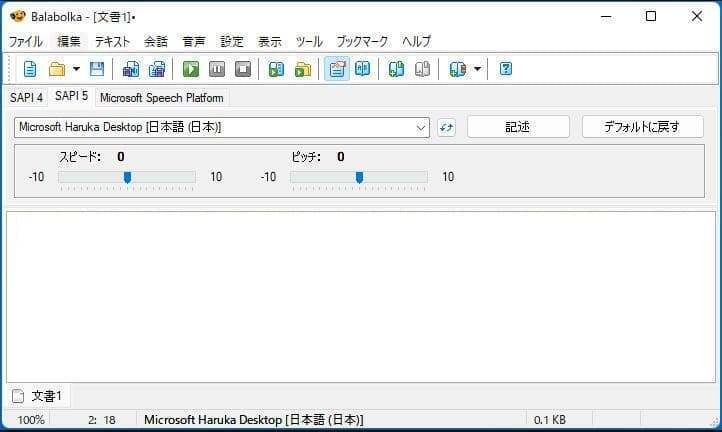Open the ブックマーク menu

(x=362, y=41)
